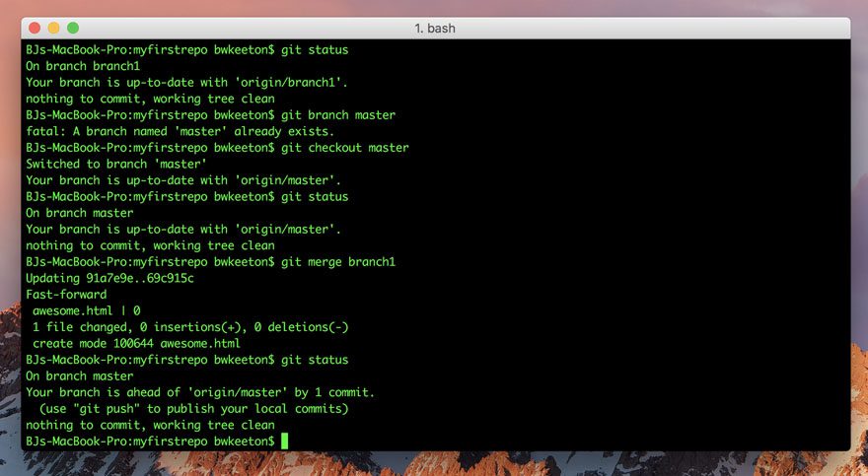868x476 pixels.
Task: Click the red close window button
Action: (x=35, y=28)
